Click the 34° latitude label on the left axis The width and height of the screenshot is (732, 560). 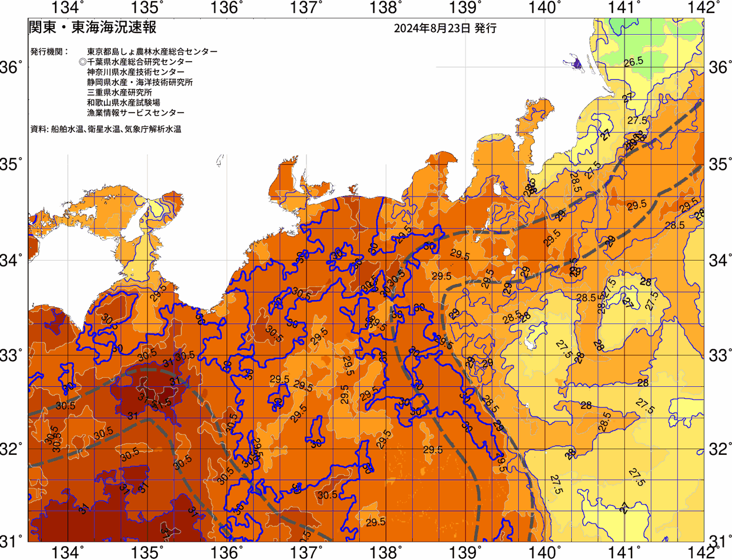(x=12, y=261)
